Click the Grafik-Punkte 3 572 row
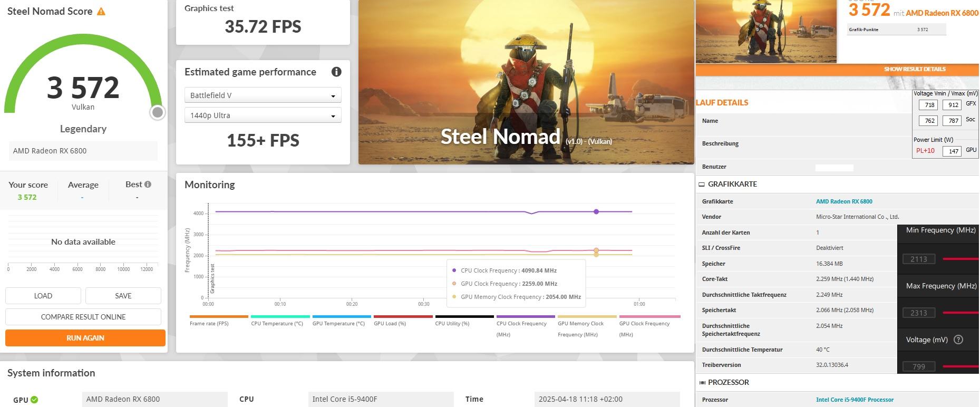 [897, 30]
